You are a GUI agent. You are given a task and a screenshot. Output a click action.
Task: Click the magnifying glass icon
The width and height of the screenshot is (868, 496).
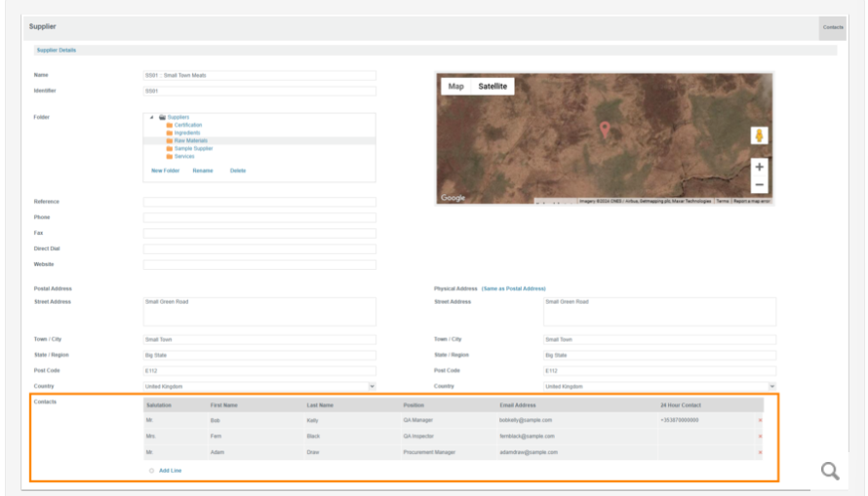pyautogui.click(x=830, y=472)
